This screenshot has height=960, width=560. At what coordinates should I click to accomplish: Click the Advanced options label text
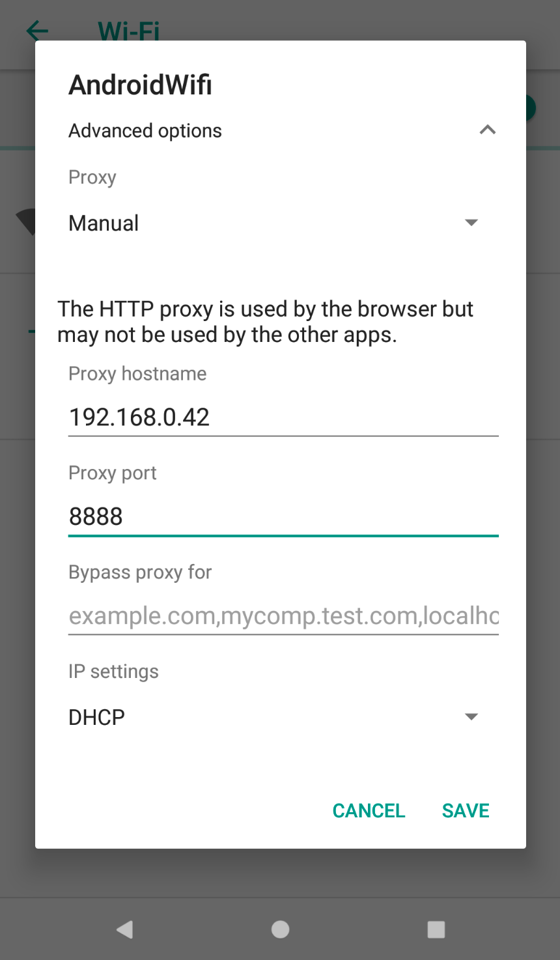(x=145, y=131)
